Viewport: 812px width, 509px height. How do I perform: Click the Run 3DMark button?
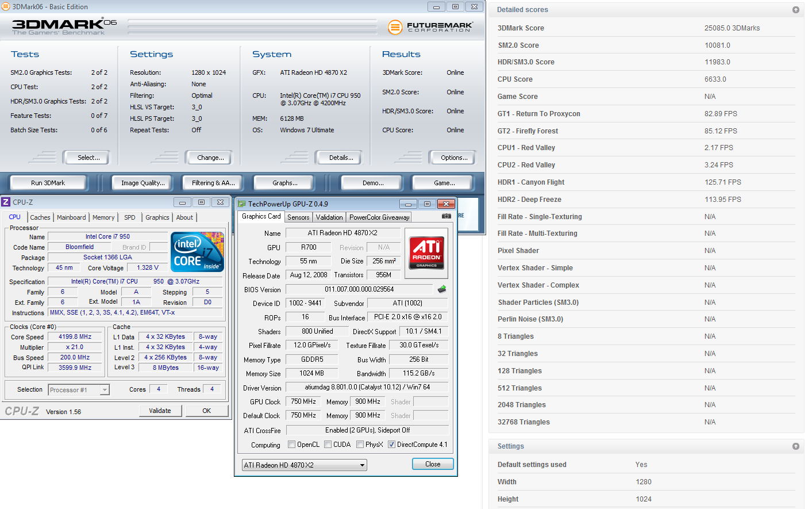pos(48,183)
